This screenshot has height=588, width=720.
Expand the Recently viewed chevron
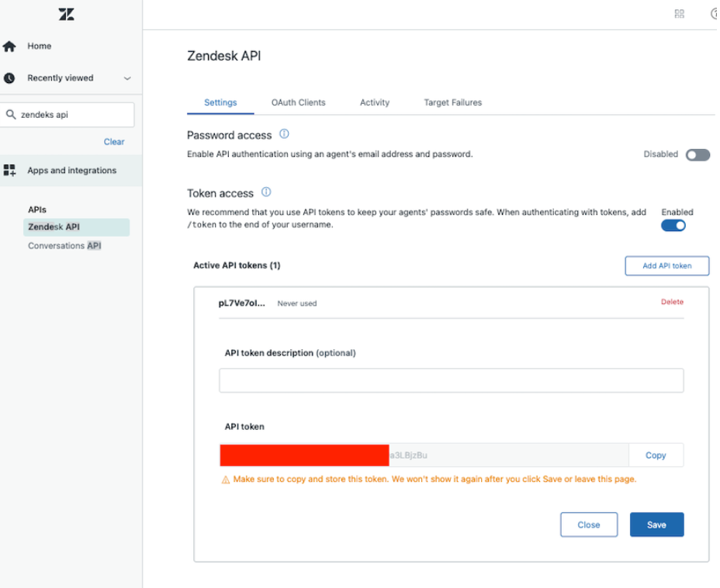click(x=127, y=78)
